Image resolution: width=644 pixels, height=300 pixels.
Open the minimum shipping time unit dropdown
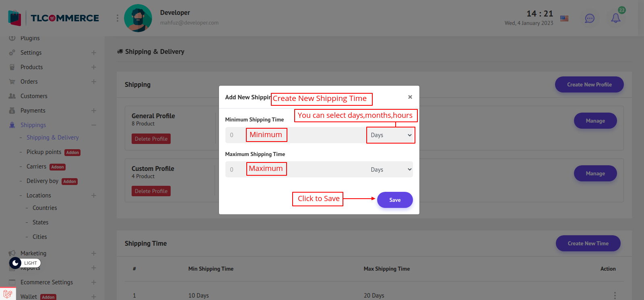390,135
